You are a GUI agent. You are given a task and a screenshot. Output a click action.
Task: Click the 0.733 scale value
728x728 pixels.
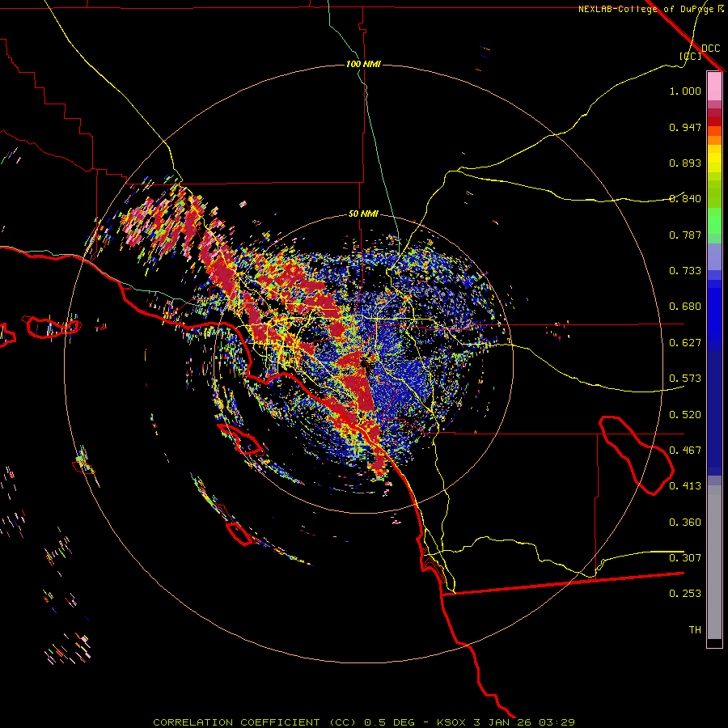tap(685, 271)
